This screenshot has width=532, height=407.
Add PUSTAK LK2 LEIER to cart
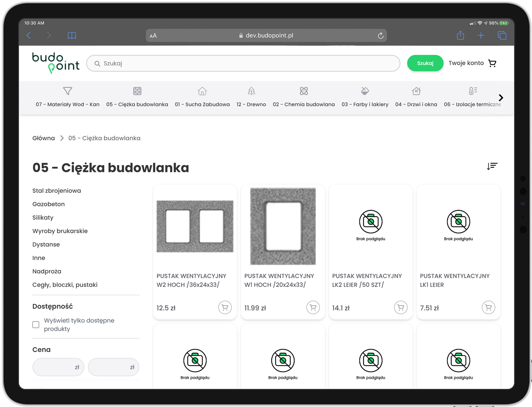coord(401,307)
